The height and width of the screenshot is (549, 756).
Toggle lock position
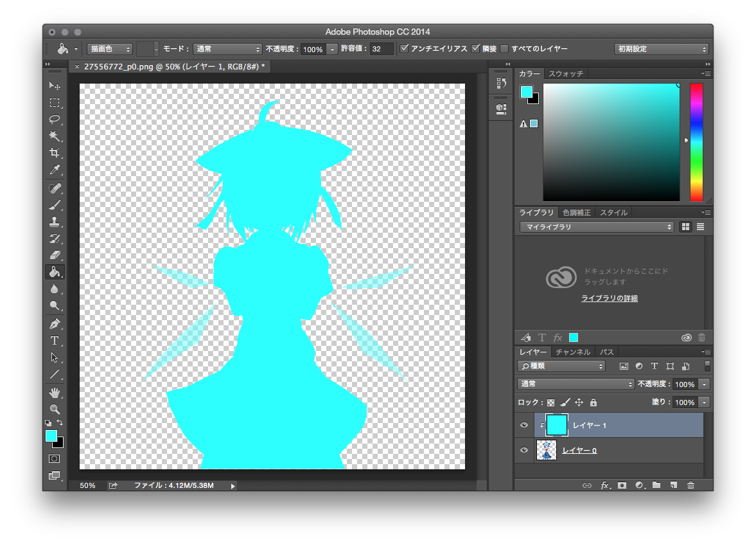(579, 402)
